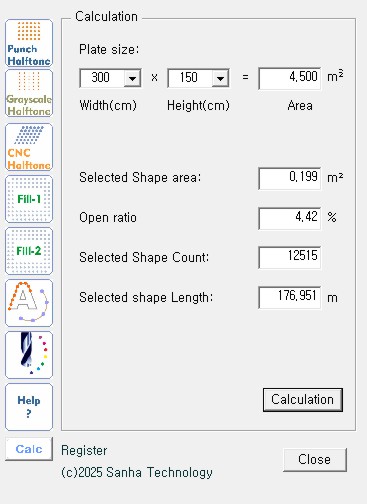Expand the Width dropdown arrow
This screenshot has height=504, width=367.
132,78
